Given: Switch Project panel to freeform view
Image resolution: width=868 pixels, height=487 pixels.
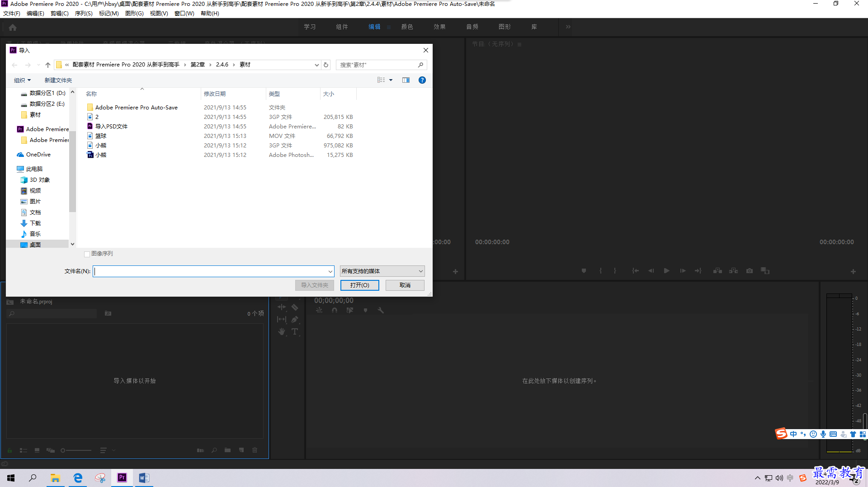Looking at the screenshot, I should click(51, 450).
